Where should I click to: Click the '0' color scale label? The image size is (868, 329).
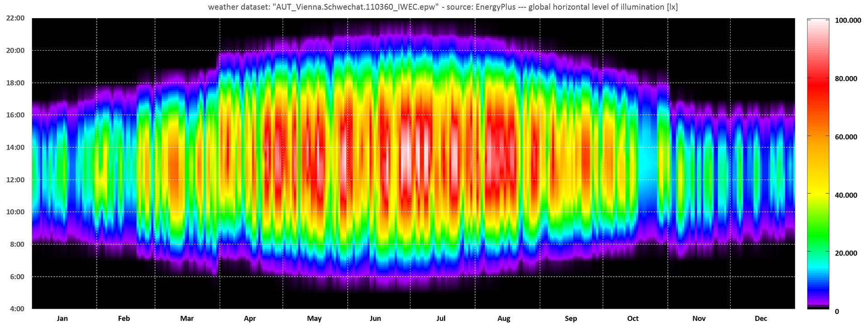click(837, 311)
